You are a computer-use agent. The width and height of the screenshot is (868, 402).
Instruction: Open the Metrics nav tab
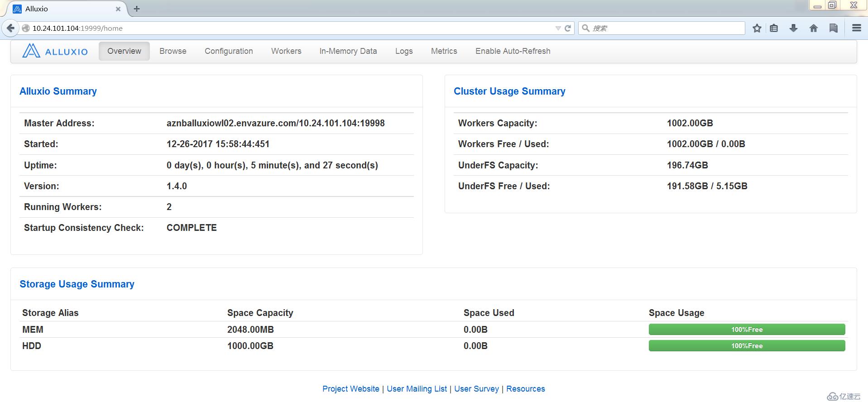click(x=444, y=51)
